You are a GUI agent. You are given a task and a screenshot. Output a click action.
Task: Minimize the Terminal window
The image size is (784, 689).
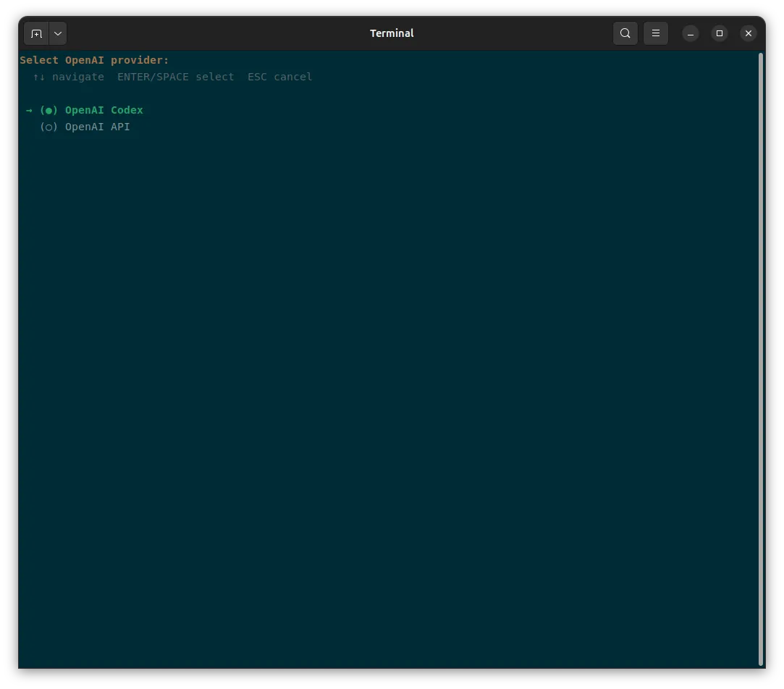[x=691, y=33]
